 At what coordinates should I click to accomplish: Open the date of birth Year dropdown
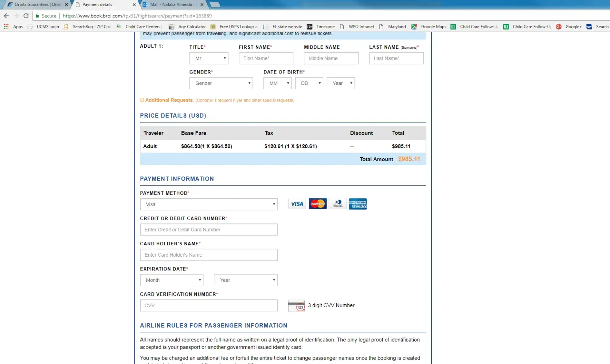[341, 83]
